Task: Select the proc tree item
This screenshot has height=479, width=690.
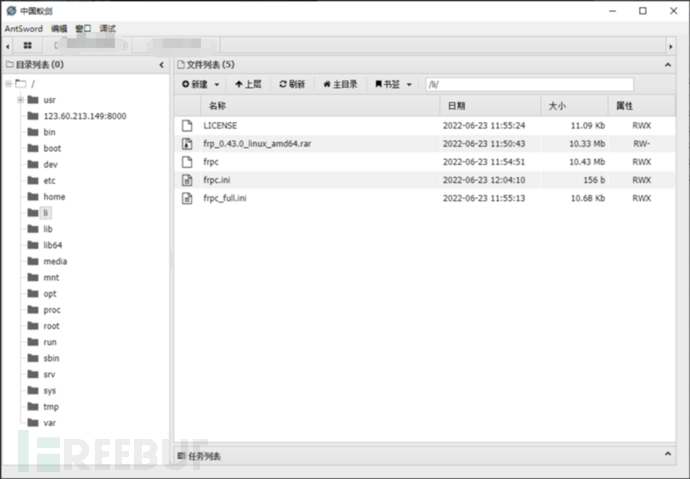Action: click(52, 310)
